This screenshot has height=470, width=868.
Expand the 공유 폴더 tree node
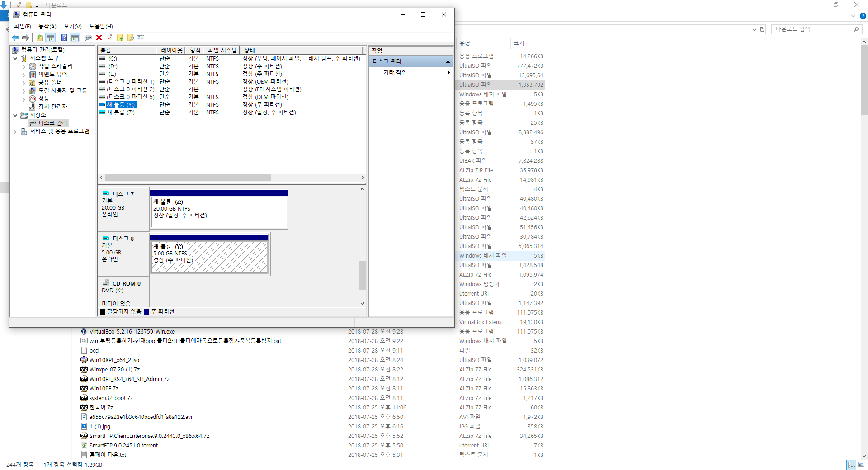(x=24, y=83)
